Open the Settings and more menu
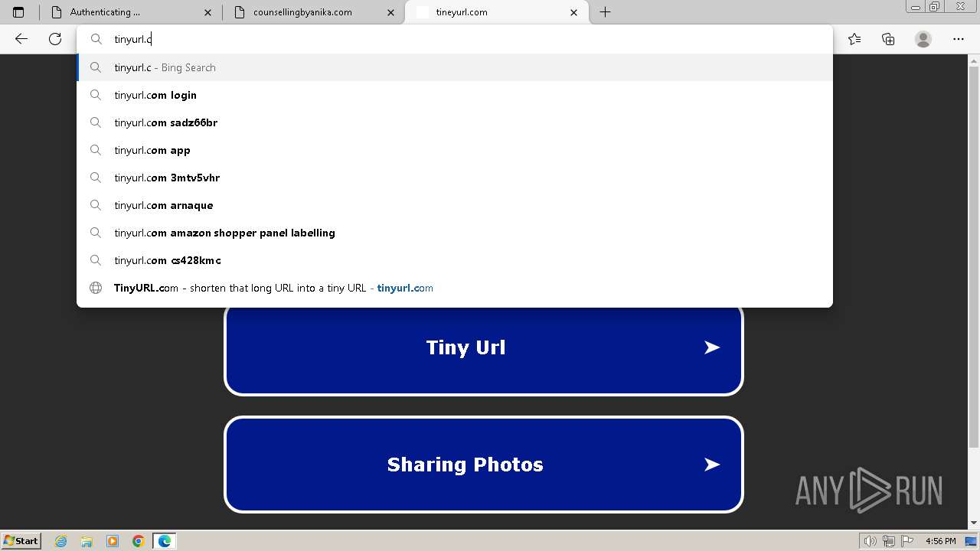 click(x=959, y=39)
